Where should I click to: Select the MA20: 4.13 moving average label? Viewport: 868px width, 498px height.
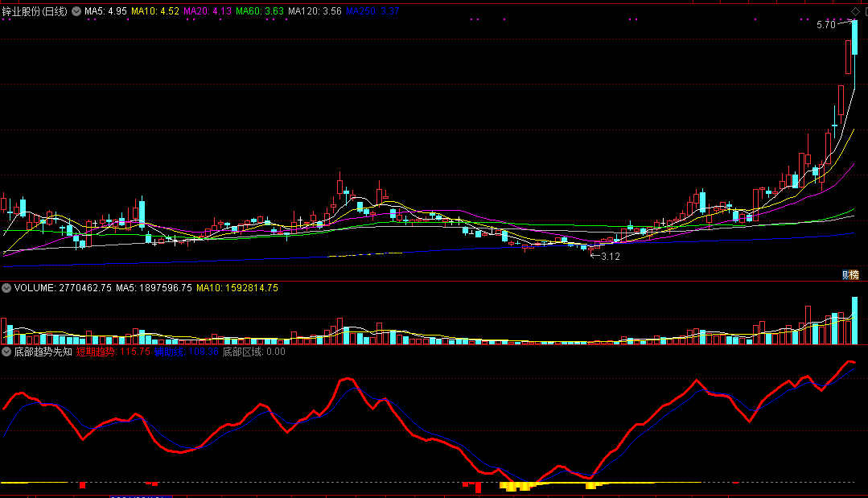pyautogui.click(x=208, y=11)
